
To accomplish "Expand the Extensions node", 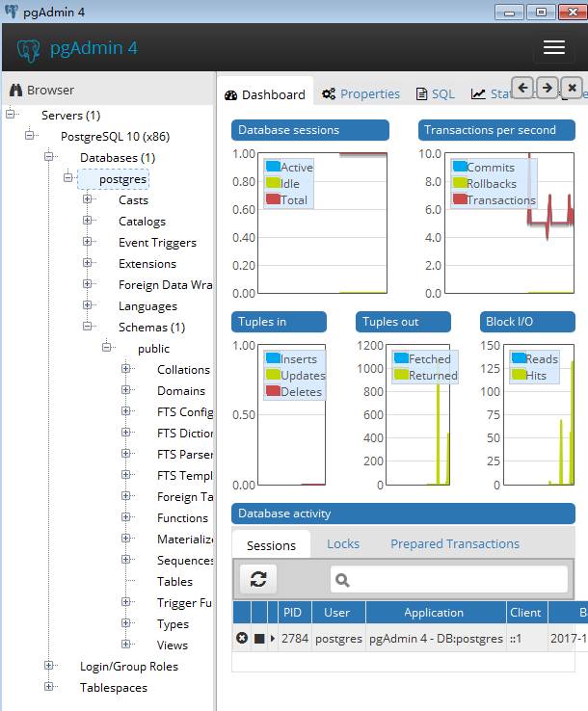I will (87, 263).
